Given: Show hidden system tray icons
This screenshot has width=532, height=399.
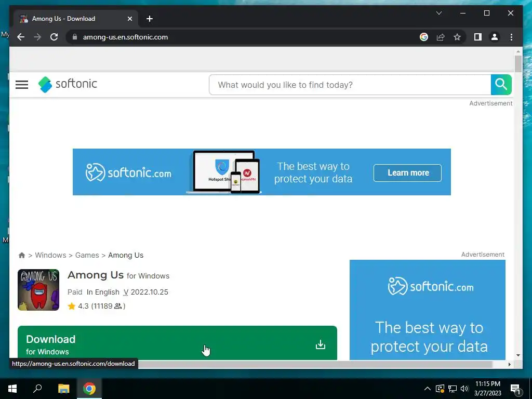Looking at the screenshot, I should click(427, 389).
